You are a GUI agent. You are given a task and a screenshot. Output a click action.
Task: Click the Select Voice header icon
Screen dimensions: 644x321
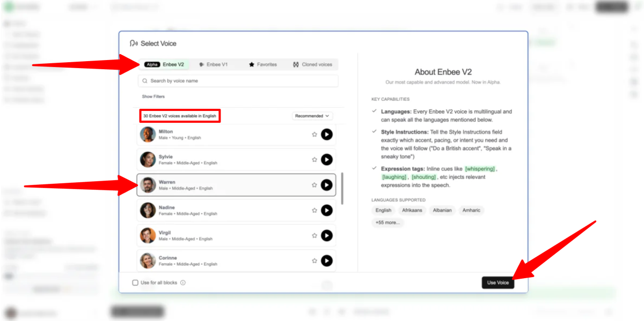[x=134, y=43]
